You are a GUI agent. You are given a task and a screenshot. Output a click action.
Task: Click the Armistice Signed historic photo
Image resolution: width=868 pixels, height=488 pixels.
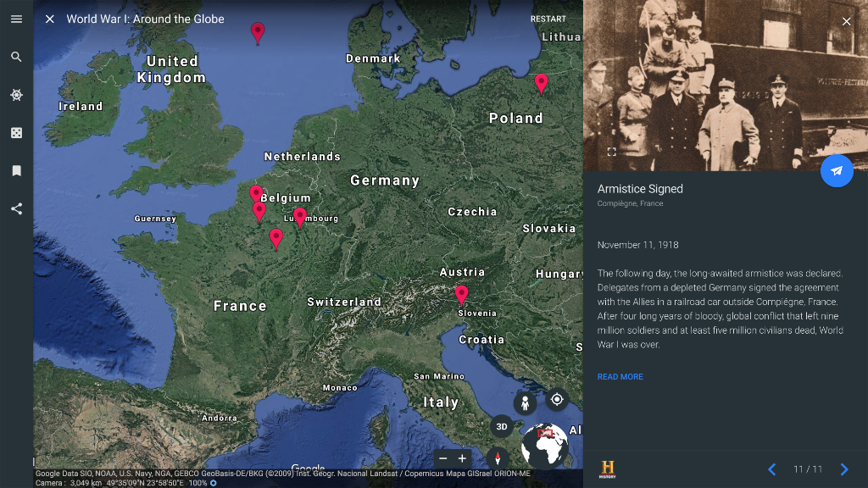pyautogui.click(x=726, y=86)
